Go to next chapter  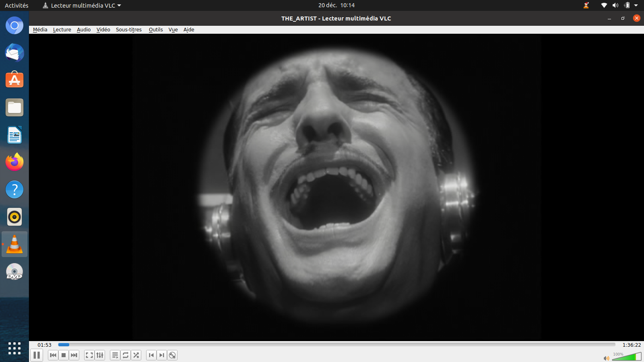pyautogui.click(x=162, y=355)
